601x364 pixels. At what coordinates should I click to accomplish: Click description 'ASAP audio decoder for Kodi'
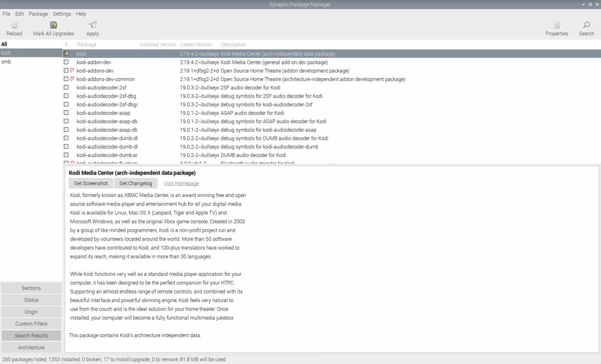[252, 113]
